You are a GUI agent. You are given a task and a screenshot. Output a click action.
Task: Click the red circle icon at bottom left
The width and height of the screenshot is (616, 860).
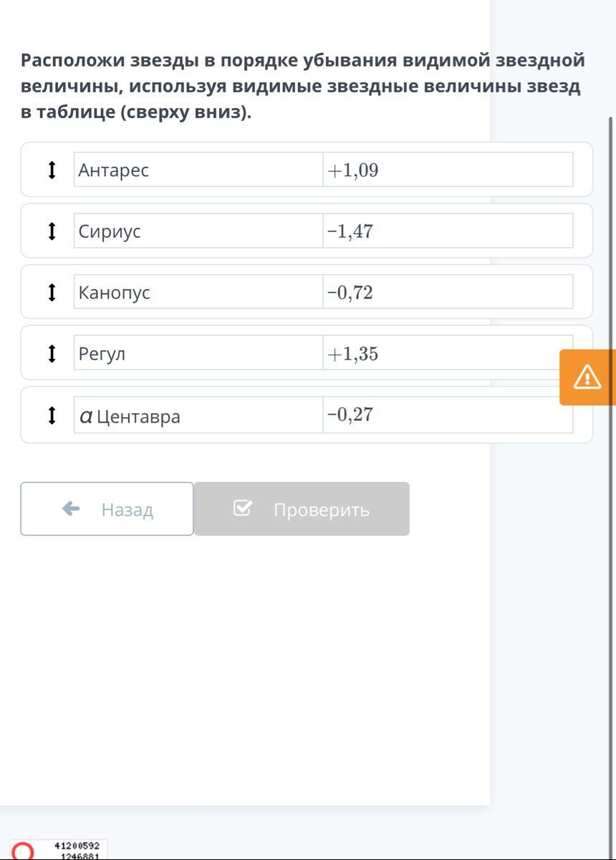(23, 851)
